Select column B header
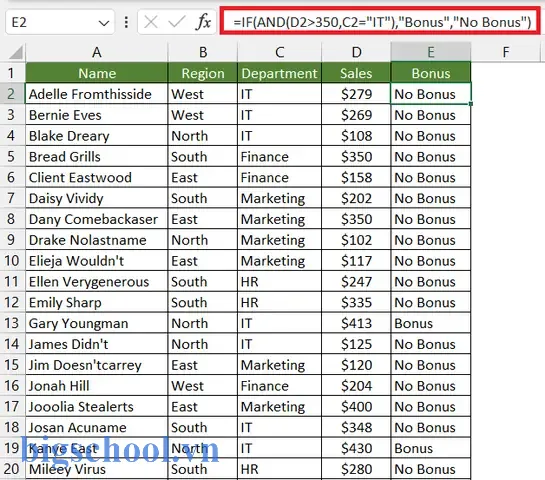The image size is (545, 480). pyautogui.click(x=203, y=52)
